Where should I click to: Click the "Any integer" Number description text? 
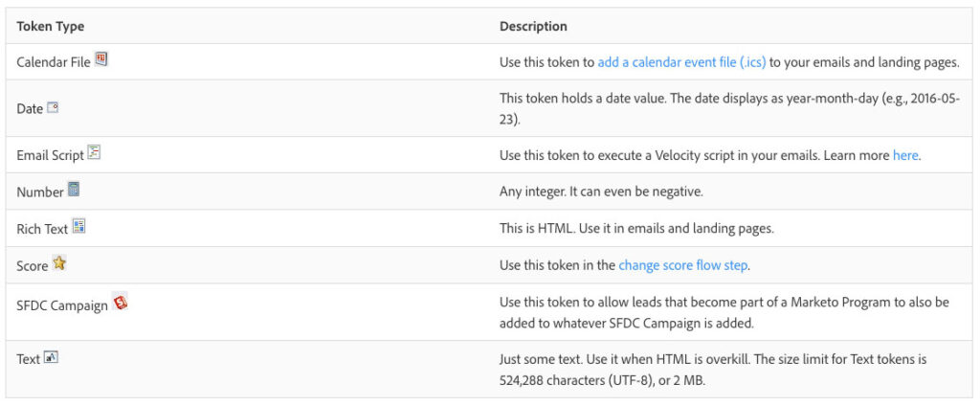pyautogui.click(x=601, y=192)
